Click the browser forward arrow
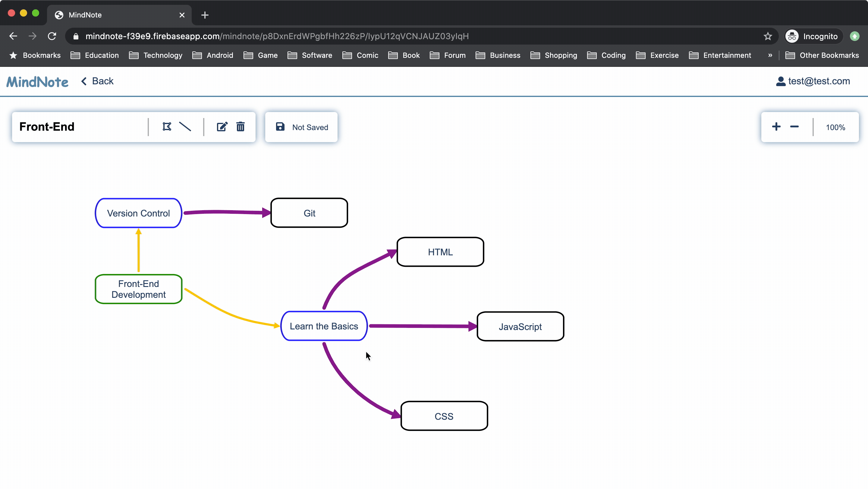 pyautogui.click(x=33, y=36)
